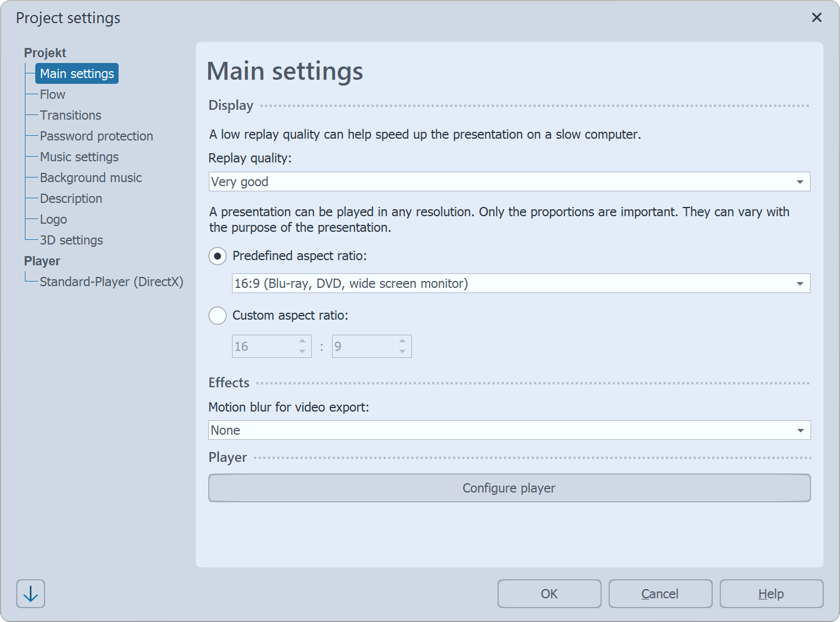Click the custom ratio value field showing 16
The image size is (840, 622).
click(263, 346)
